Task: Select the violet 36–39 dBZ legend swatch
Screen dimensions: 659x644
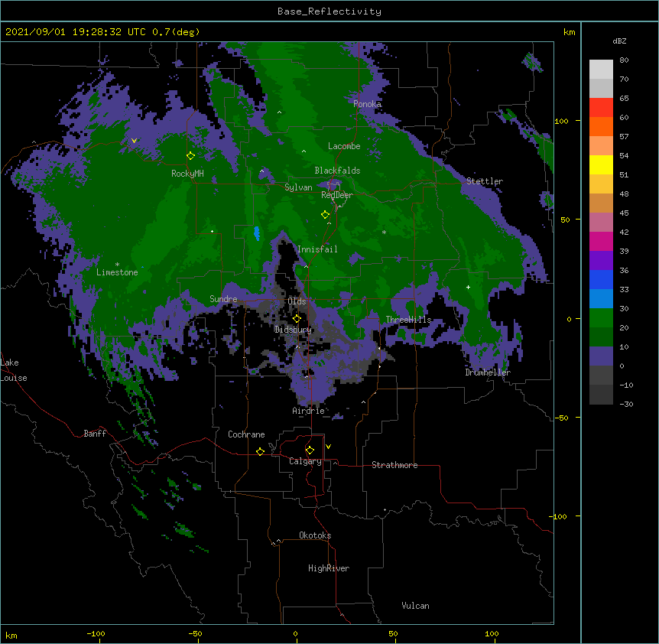Action: [x=601, y=261]
